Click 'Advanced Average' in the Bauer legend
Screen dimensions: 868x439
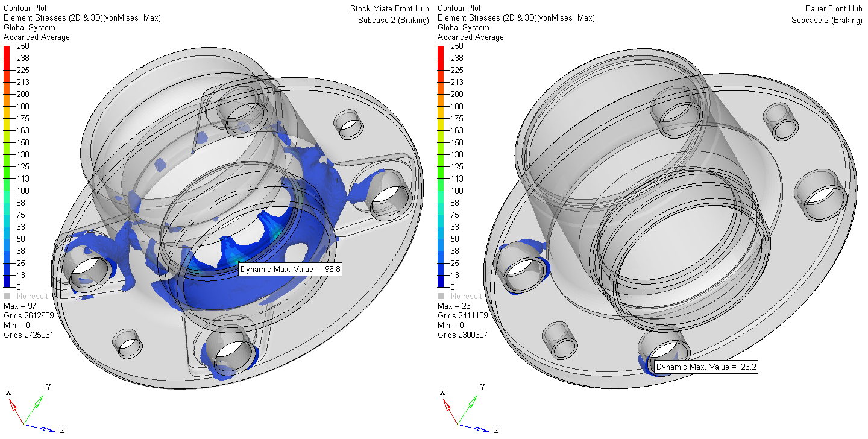click(471, 37)
